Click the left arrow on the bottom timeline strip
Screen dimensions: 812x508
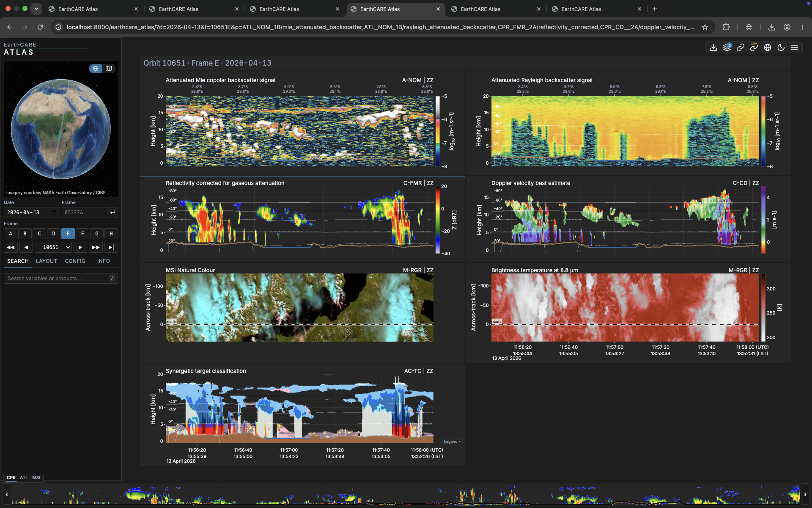point(6,494)
